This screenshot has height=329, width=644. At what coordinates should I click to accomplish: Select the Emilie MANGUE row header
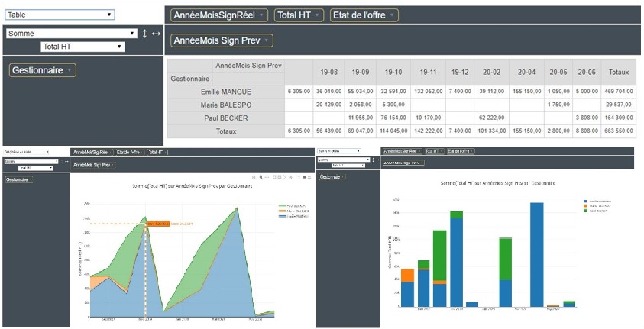pyautogui.click(x=225, y=92)
